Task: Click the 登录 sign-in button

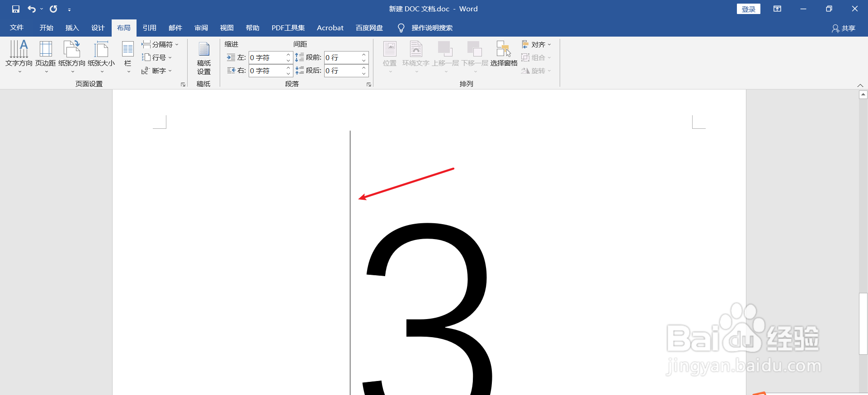Action: (749, 9)
